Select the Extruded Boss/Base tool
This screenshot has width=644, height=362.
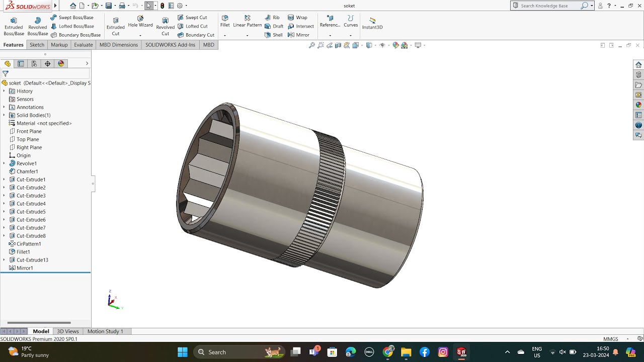tap(14, 26)
